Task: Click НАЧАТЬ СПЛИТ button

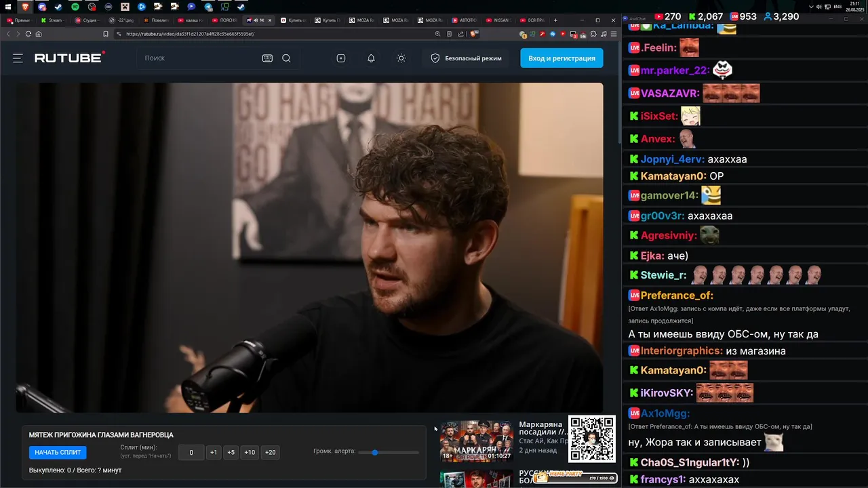Action: [58, 452]
